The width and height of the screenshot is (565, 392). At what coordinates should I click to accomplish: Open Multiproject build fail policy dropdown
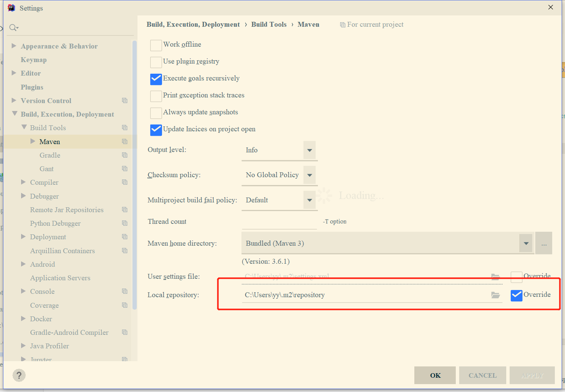tap(309, 200)
